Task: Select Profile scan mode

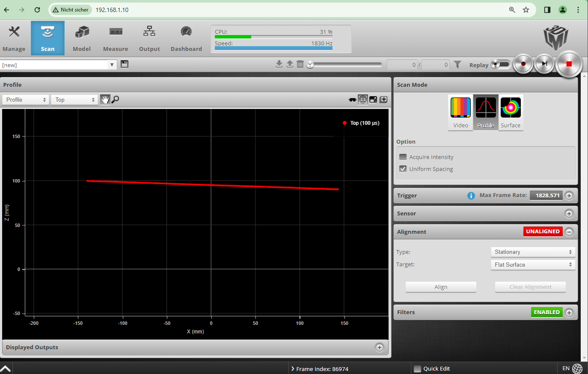Action: (x=486, y=112)
